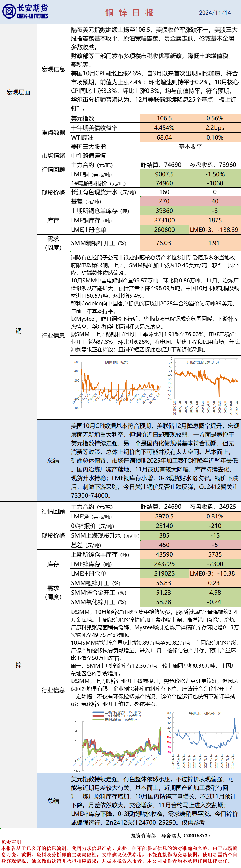Click the 4.454% yield value
The width and height of the screenshot is (241, 868).
point(164,128)
